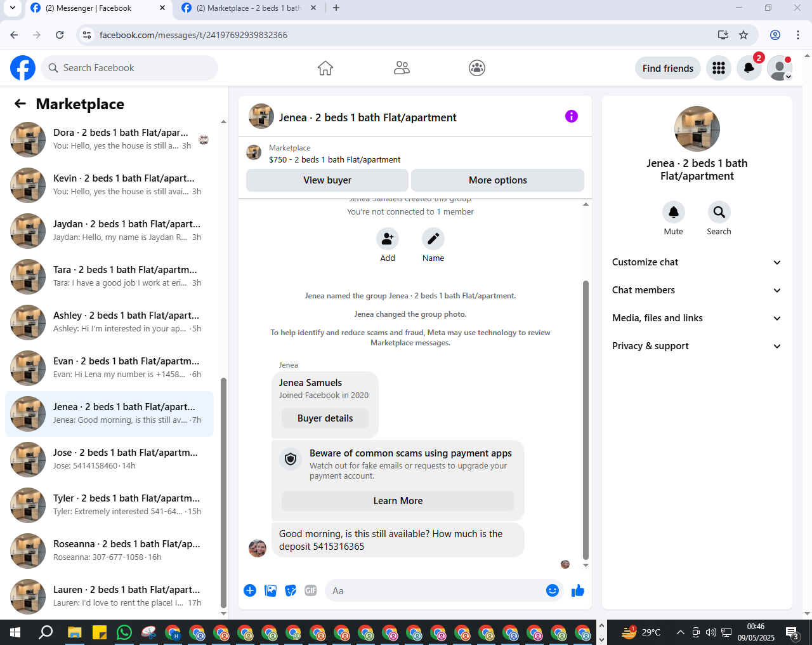Add people to the group chat

pos(388,239)
